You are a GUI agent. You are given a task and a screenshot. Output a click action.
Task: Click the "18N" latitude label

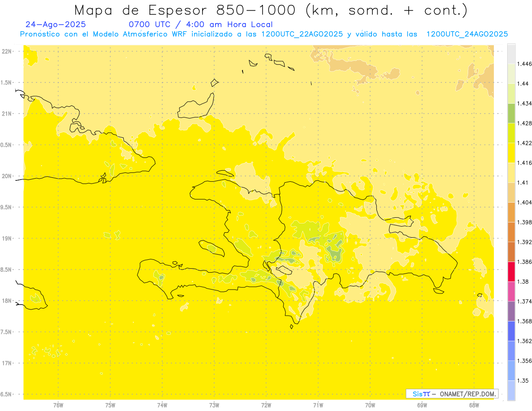tap(7, 301)
